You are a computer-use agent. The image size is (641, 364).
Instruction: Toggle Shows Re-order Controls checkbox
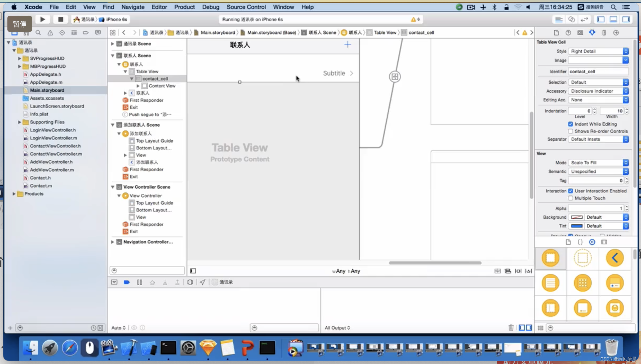click(571, 131)
